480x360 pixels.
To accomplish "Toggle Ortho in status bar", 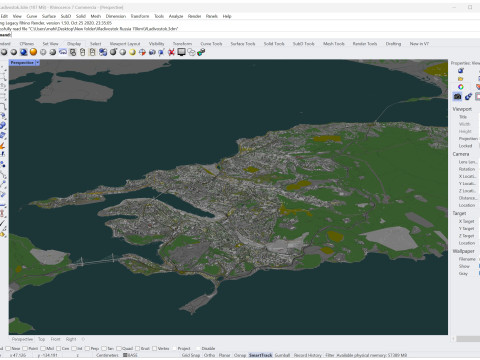I will [x=209, y=355].
